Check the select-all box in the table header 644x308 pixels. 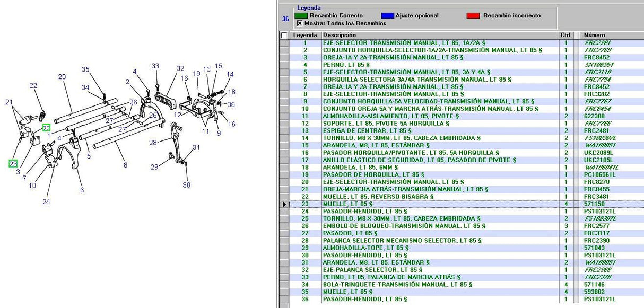pyautogui.click(x=284, y=36)
